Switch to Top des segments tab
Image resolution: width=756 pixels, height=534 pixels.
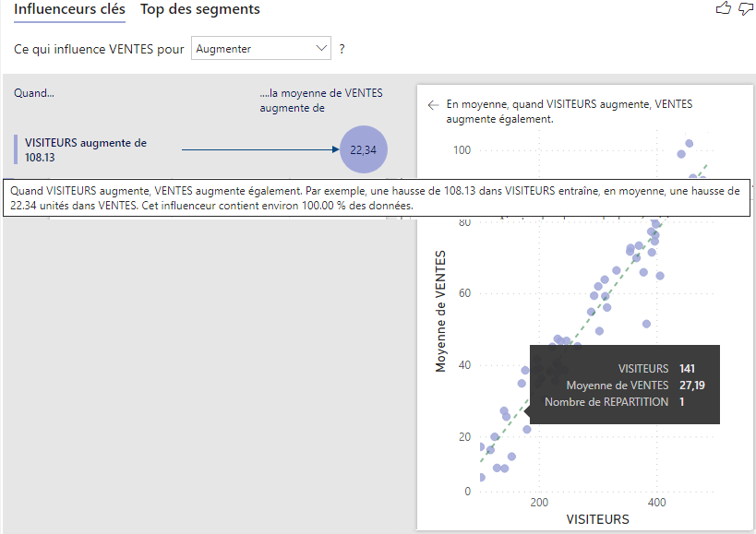[200, 9]
